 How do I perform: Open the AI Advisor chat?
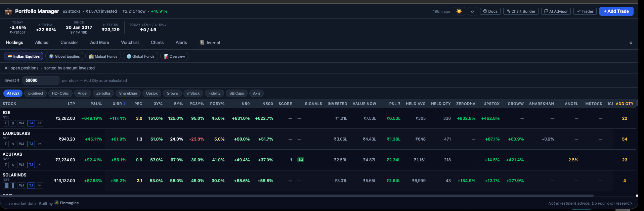556,11
